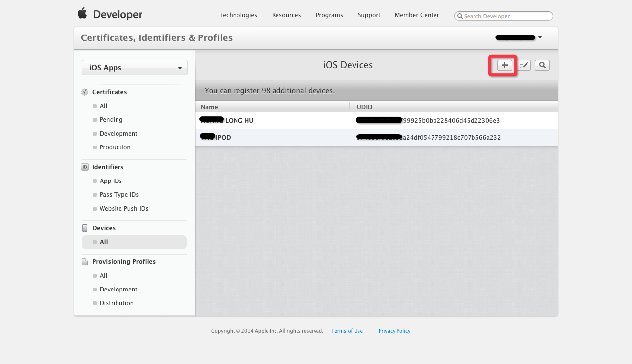The width and height of the screenshot is (632, 364).
Task: Open the Terms of Use link
Action: 347,331
